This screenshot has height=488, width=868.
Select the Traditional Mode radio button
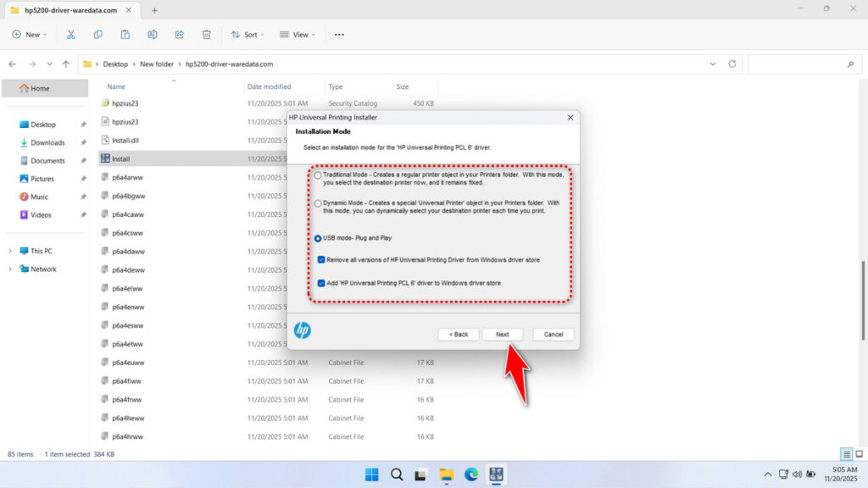pos(318,175)
